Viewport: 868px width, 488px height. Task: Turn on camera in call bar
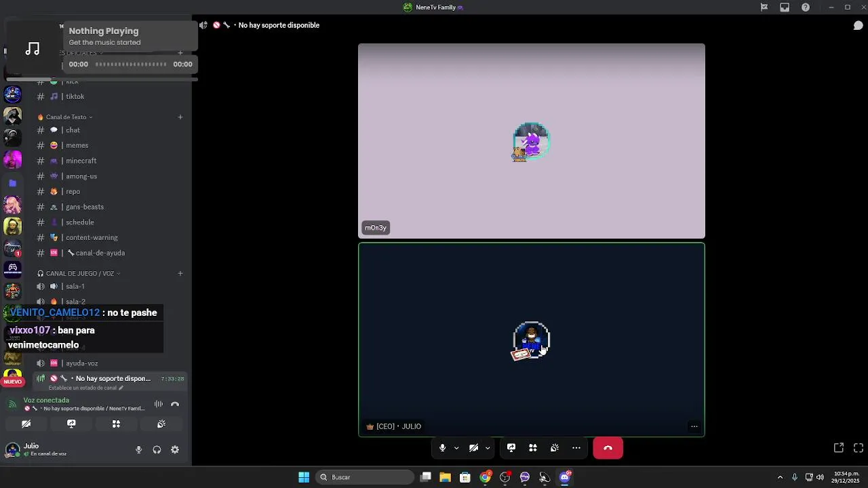coord(473,448)
